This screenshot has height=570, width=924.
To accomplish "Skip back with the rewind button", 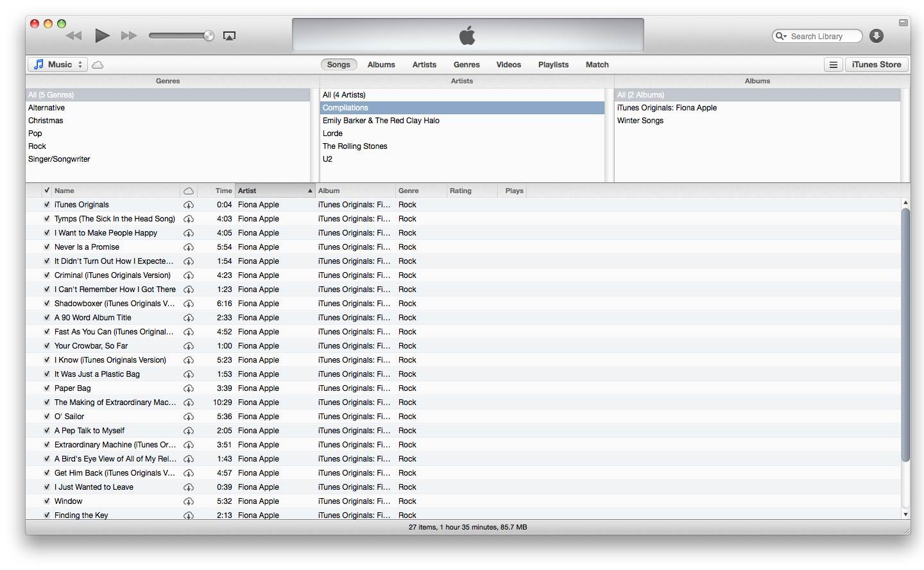I will (x=74, y=35).
